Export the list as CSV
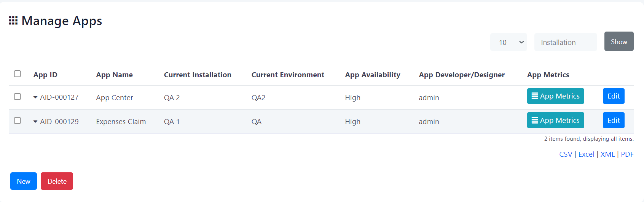 tap(566, 154)
